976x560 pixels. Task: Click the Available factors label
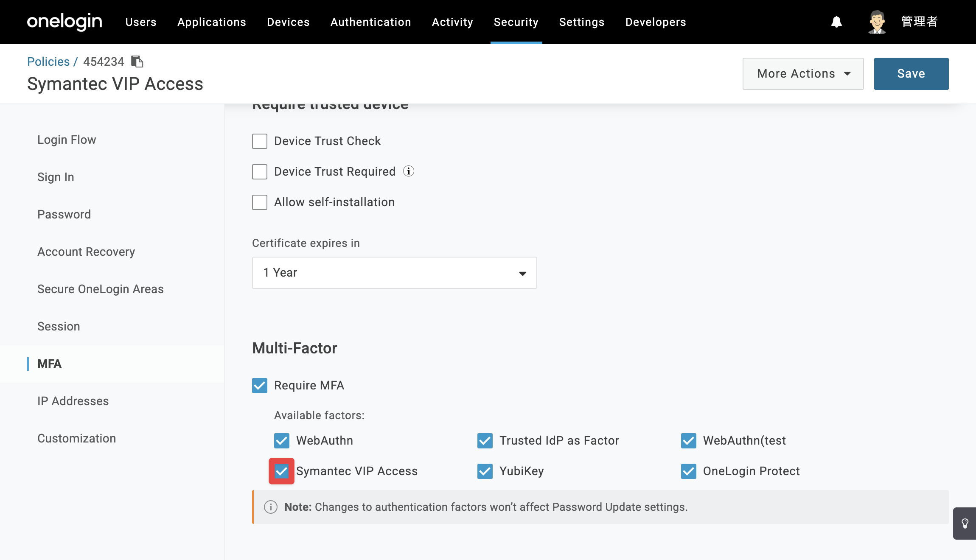tap(319, 415)
